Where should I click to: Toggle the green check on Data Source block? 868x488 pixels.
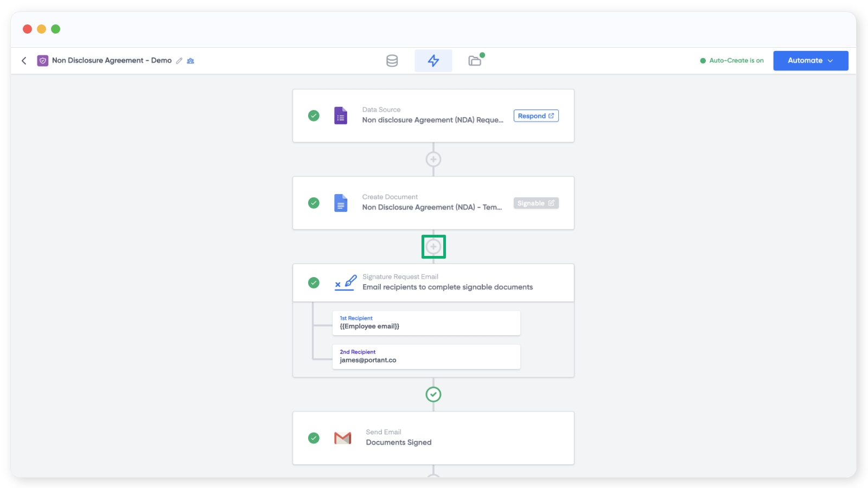point(314,115)
